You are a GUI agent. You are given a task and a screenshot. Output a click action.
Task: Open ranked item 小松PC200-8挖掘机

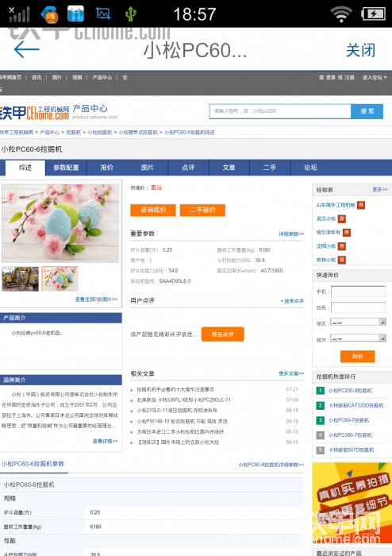click(350, 391)
